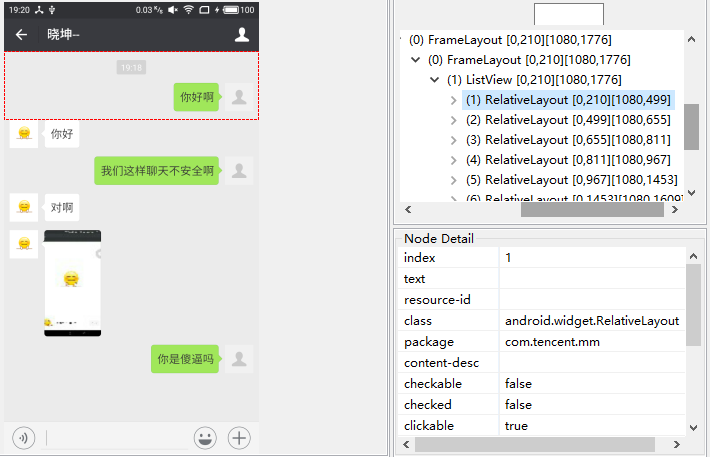Tap the back arrow in chat header
This screenshot has height=457, width=710.
coord(21,35)
